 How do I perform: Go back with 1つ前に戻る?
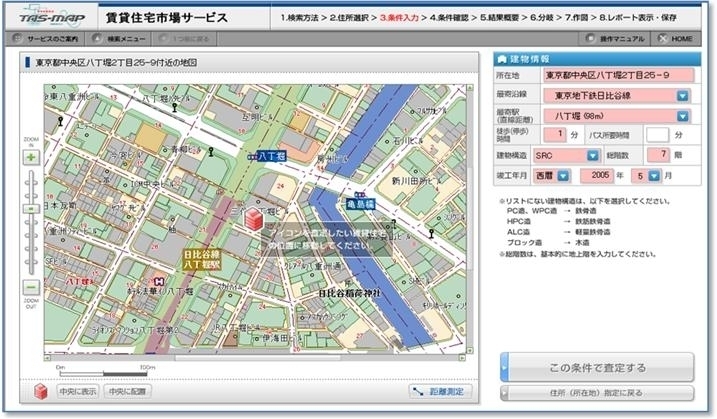[184, 39]
